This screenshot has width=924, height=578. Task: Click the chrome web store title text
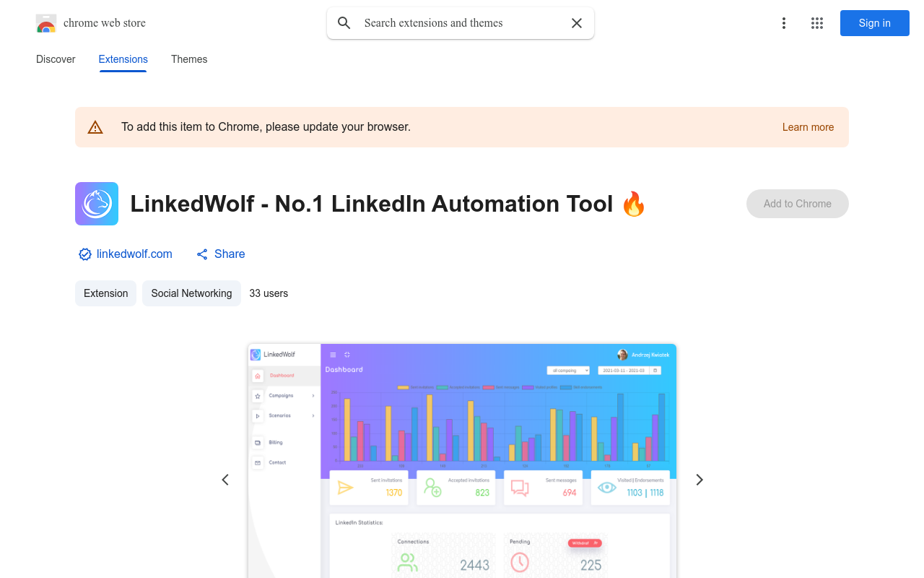[x=105, y=23]
